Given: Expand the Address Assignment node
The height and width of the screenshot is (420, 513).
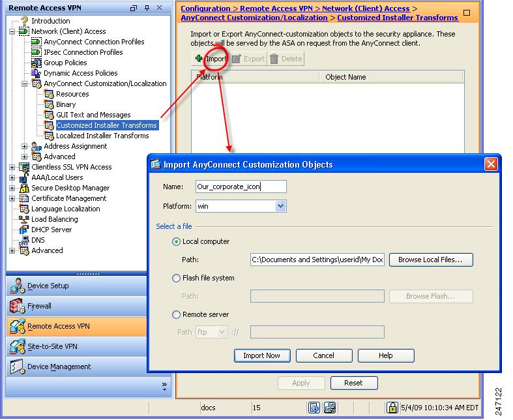Looking at the screenshot, I should point(25,146).
